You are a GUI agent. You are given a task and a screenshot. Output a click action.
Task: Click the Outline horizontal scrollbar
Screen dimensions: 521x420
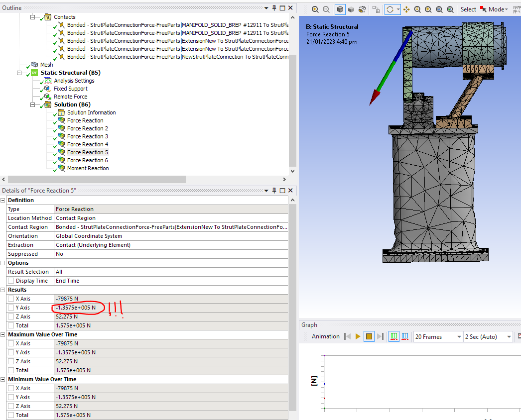97,180
